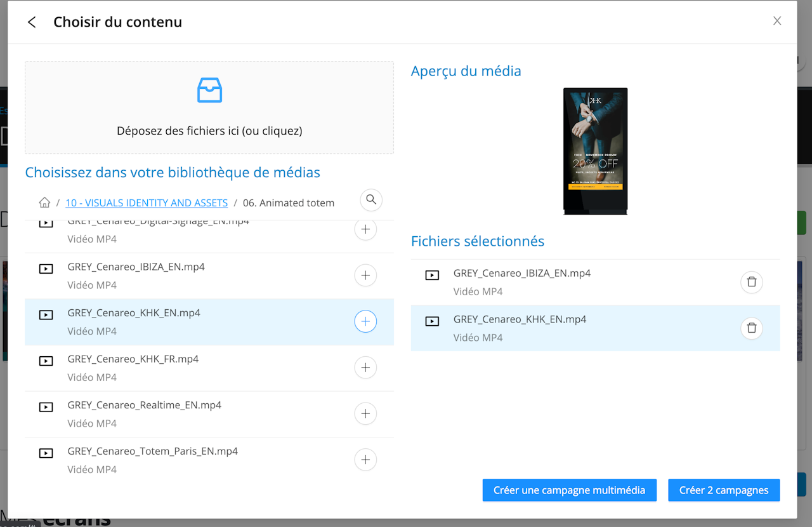Click the back arrow beside Choisir du contenu
The width and height of the screenshot is (812, 527).
(x=32, y=22)
